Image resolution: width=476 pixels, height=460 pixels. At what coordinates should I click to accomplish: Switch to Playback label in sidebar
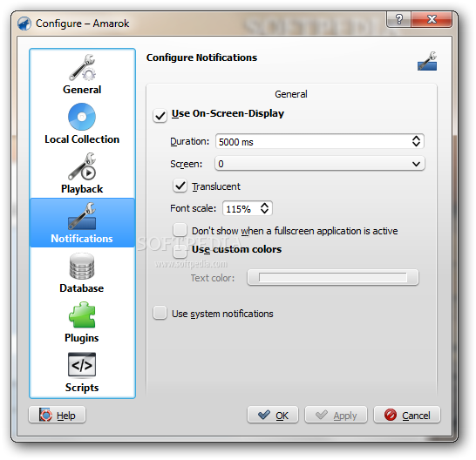click(82, 189)
